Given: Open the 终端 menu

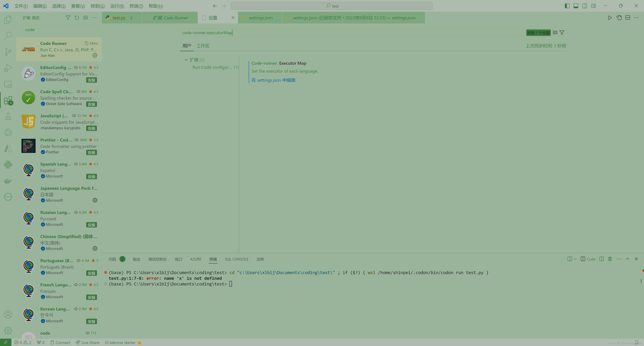Looking at the screenshot, I should 136,6.
